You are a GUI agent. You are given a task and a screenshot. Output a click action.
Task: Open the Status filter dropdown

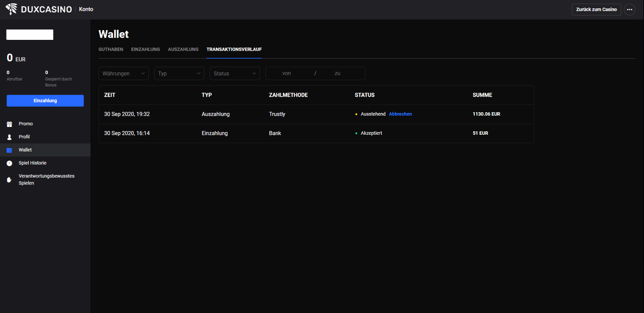coord(235,73)
